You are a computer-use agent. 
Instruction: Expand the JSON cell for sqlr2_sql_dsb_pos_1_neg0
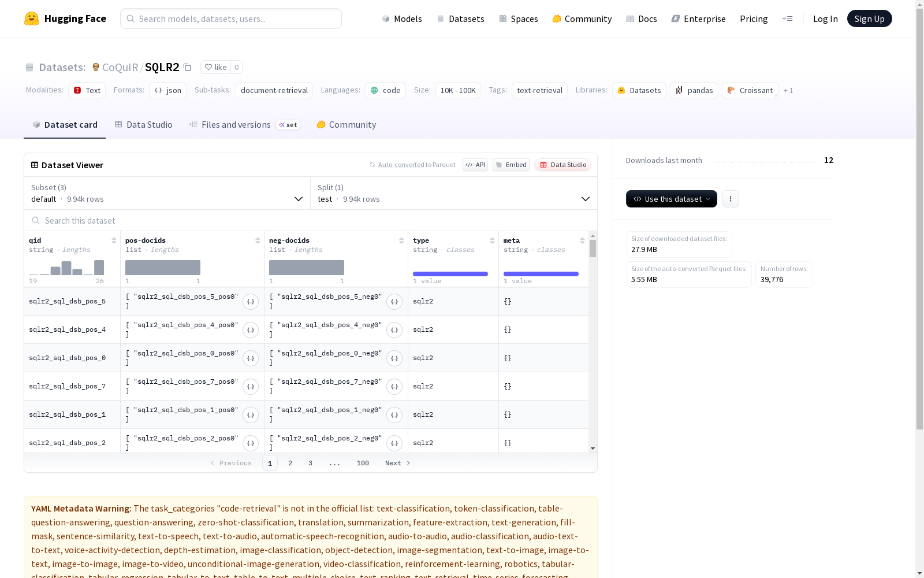pyautogui.click(x=394, y=415)
